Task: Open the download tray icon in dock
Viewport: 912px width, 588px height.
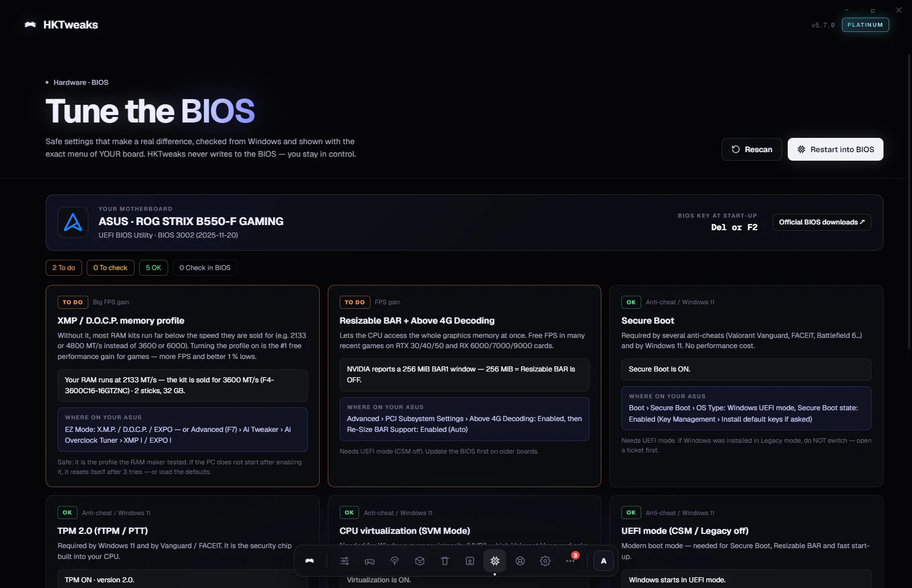Action: coord(470,561)
